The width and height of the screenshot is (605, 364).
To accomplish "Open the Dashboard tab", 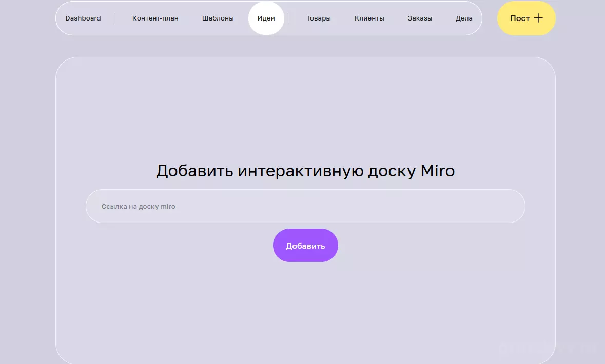I will point(83,18).
